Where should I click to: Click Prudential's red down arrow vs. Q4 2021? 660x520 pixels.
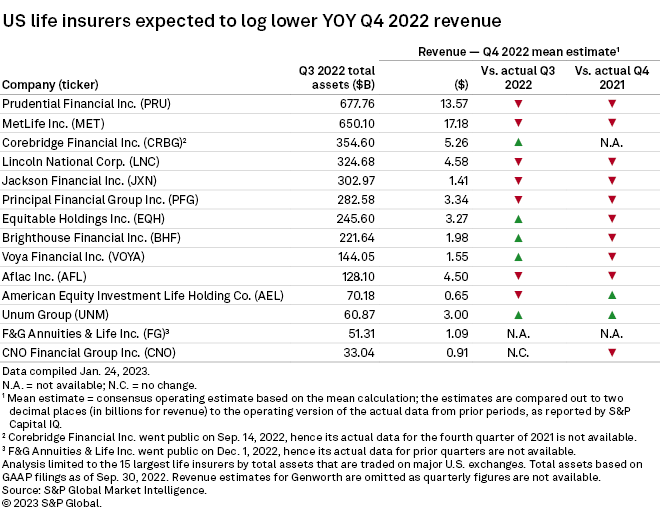(612, 104)
